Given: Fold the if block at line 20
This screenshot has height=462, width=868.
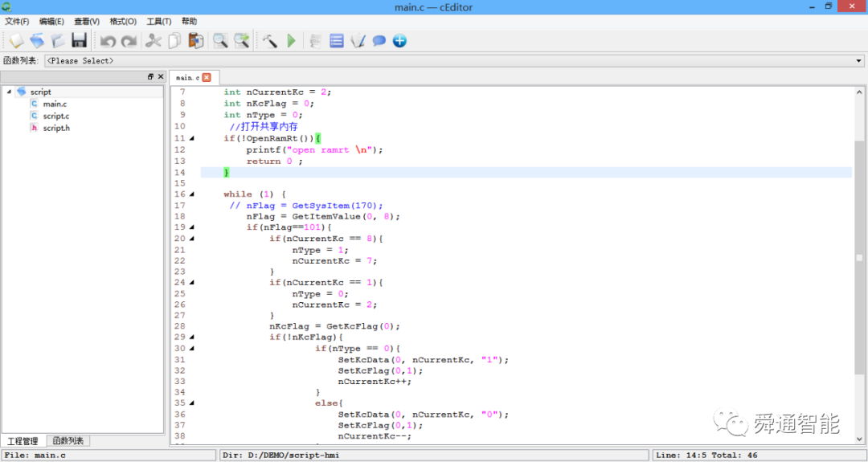Looking at the screenshot, I should coord(192,239).
